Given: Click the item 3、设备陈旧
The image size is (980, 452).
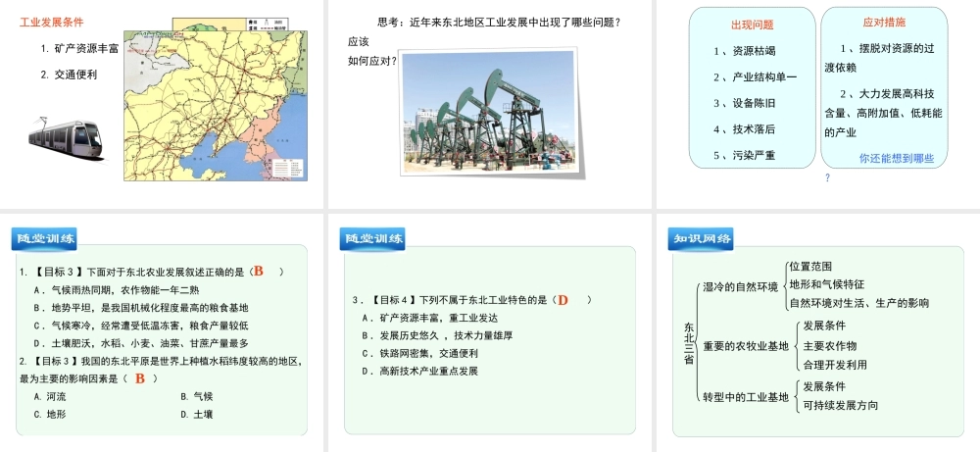Looking at the screenshot, I should pos(745,103).
